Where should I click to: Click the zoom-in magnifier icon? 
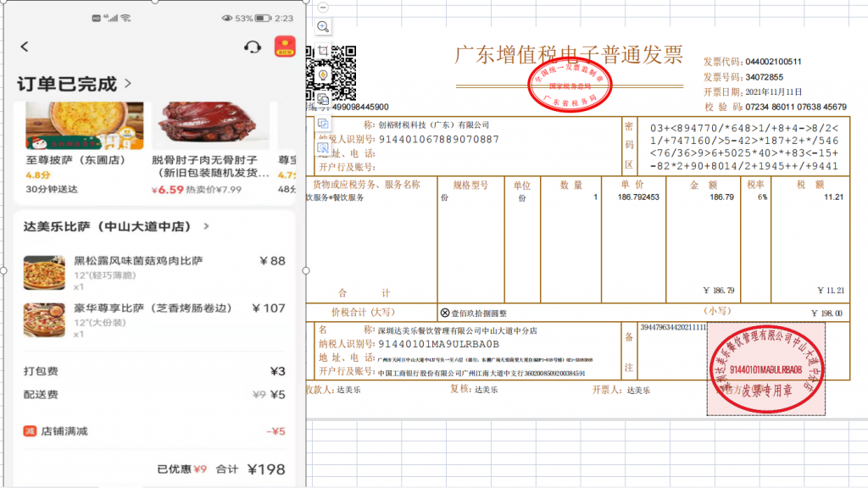pyautogui.click(x=323, y=27)
